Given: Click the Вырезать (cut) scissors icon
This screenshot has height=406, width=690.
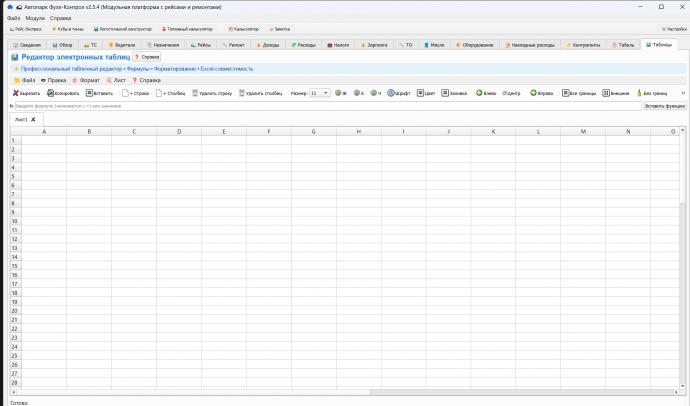Looking at the screenshot, I should point(15,93).
